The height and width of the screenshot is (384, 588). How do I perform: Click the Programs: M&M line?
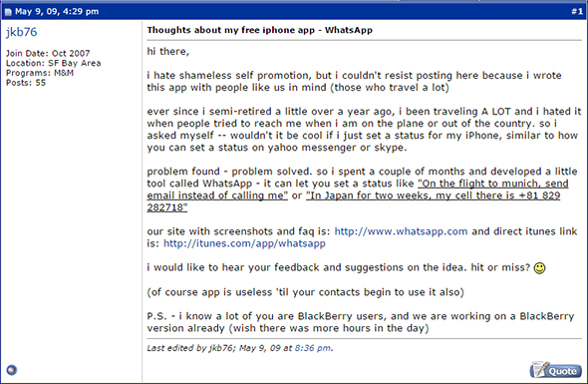[40, 73]
